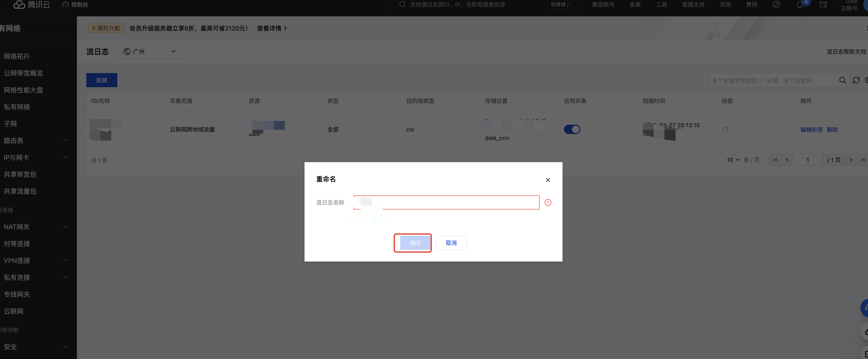Click the 删除 link in the row
Image resolution: width=868 pixels, height=359 pixels.
pos(832,130)
